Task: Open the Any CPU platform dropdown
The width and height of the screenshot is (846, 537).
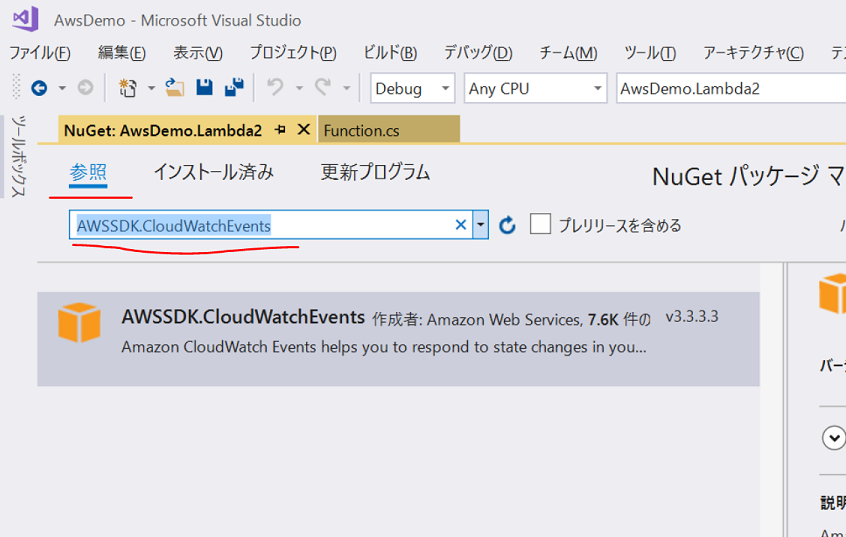Action: [x=535, y=88]
